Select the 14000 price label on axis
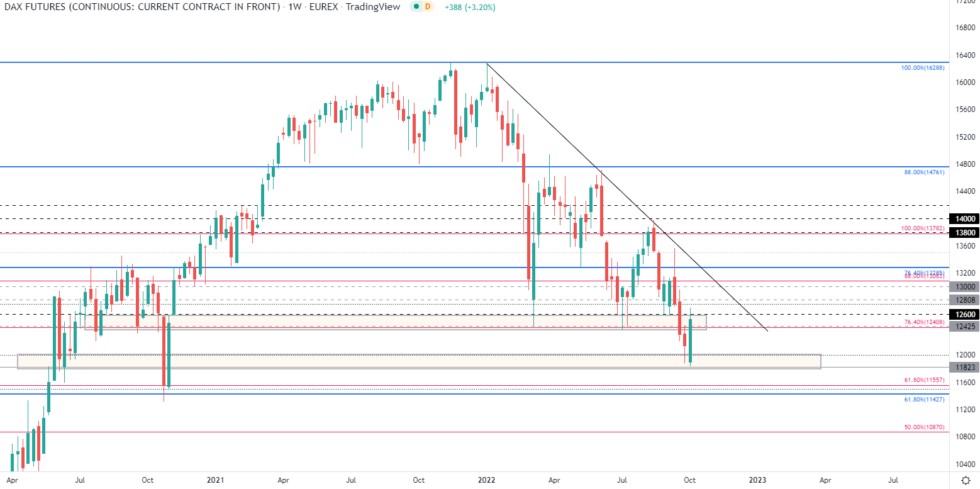This screenshot has height=489, width=980. pos(964,218)
